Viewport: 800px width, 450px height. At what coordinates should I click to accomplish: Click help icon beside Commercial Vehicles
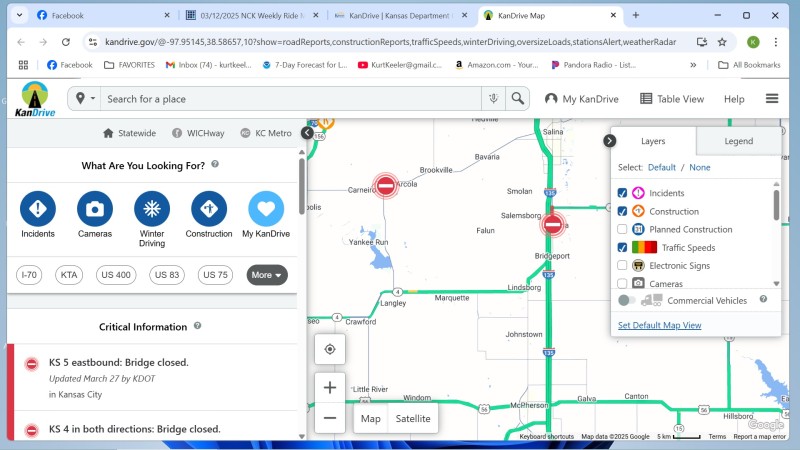(763, 299)
